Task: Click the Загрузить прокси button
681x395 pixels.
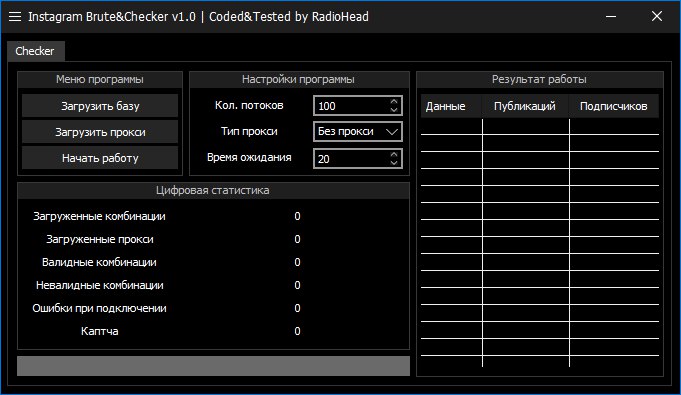Action: click(100, 132)
